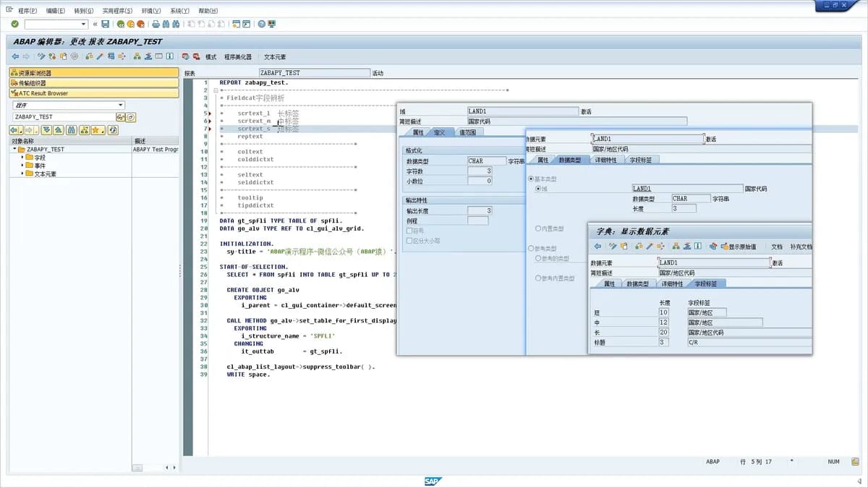Screen dimensions: 868x488
Task: Collapse the comment block fold at line 2
Action: 215,90
